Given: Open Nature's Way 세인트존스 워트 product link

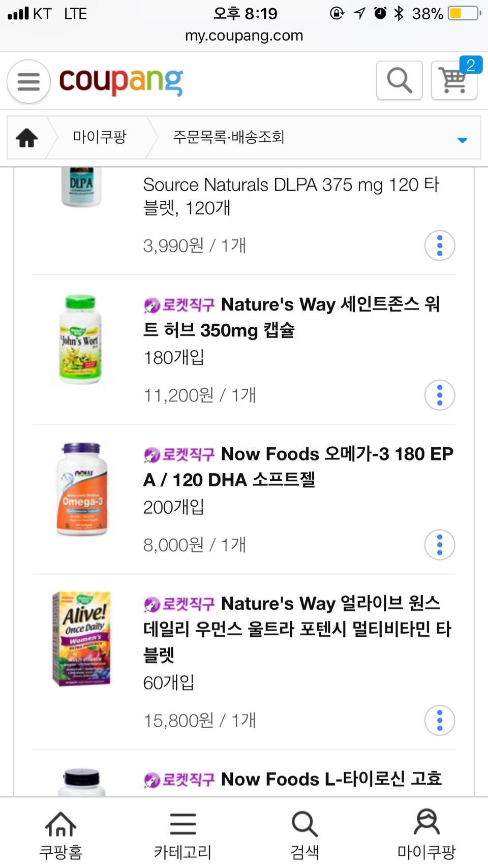Looking at the screenshot, I should (291, 317).
